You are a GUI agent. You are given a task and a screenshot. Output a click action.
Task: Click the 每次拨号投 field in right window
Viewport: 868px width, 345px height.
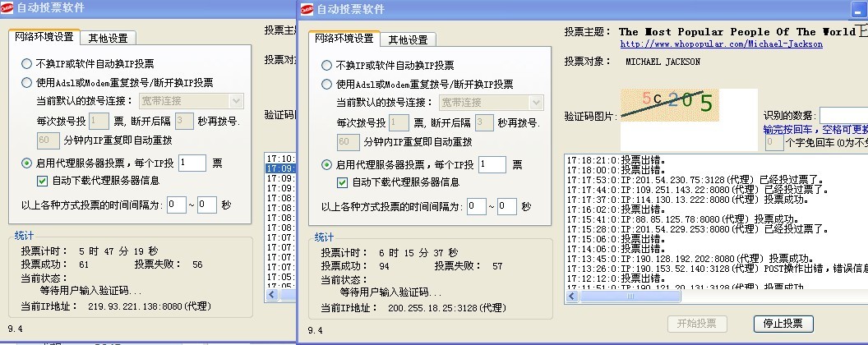point(399,122)
